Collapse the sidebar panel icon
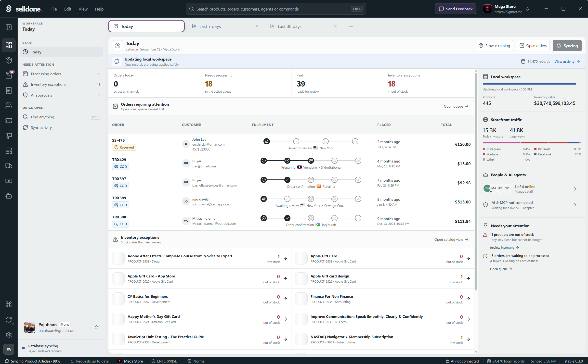The width and height of the screenshot is (588, 364). click(x=9, y=27)
